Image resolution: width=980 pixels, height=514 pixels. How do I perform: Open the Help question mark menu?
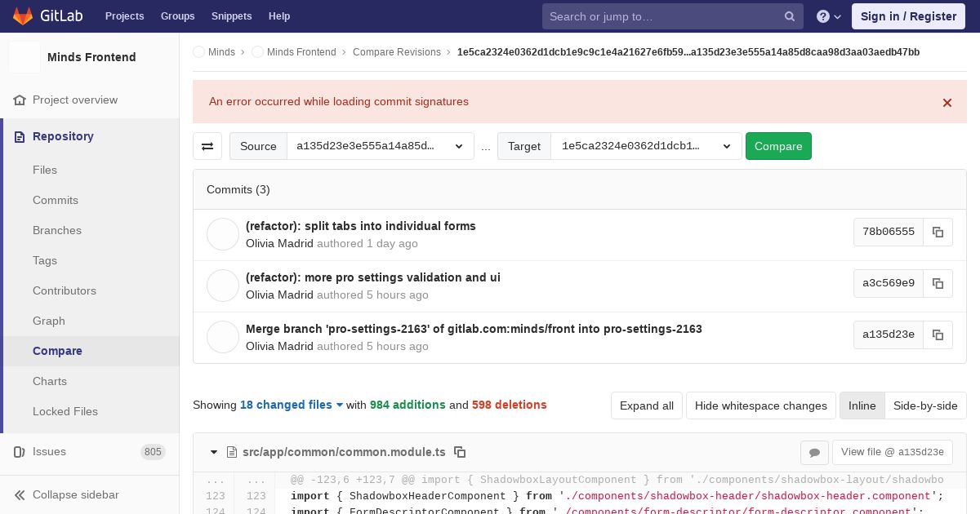click(829, 16)
